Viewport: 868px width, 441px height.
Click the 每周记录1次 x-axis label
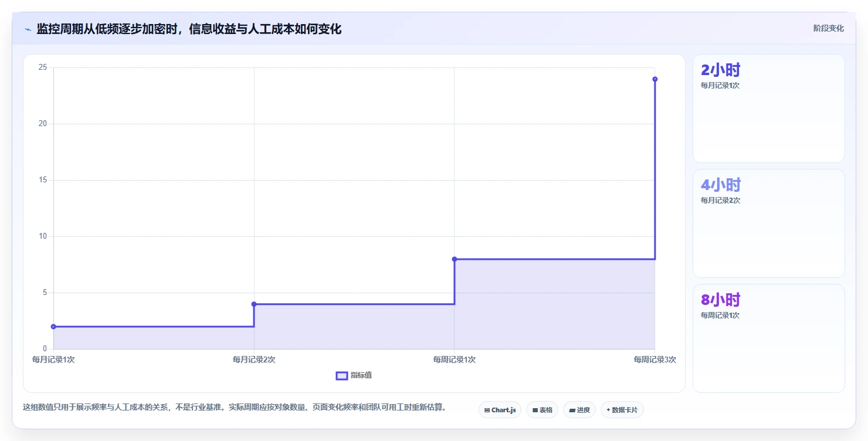455,359
